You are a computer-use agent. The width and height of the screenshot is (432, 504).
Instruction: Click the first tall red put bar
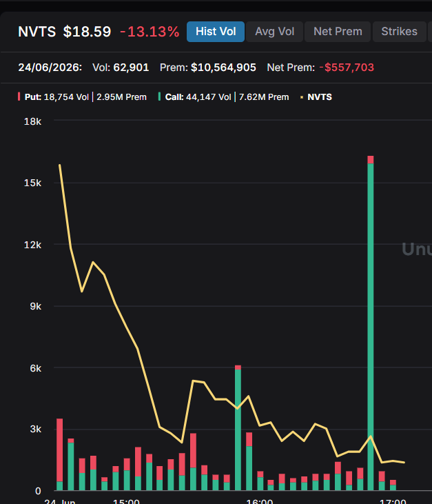coord(60,450)
